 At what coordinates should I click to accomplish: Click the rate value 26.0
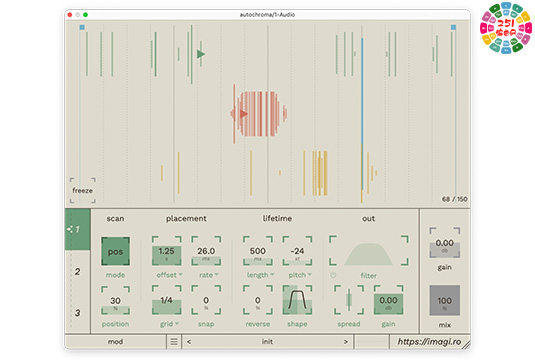[206, 251]
